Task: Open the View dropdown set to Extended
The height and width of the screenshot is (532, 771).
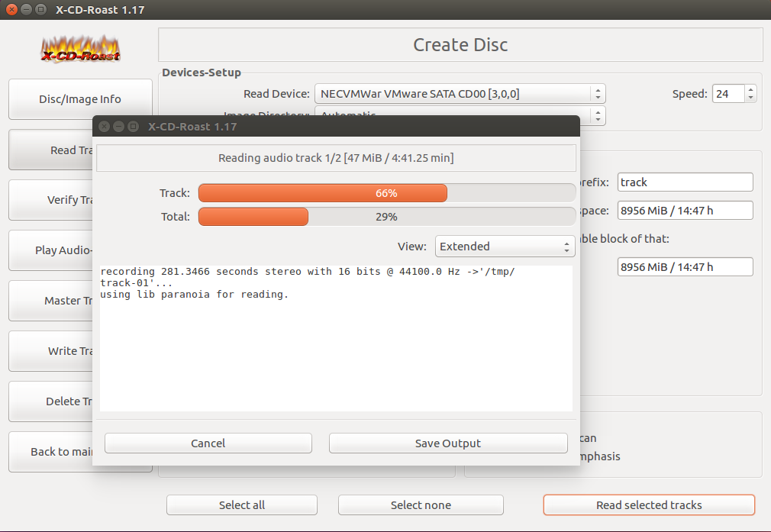Action: (x=505, y=247)
